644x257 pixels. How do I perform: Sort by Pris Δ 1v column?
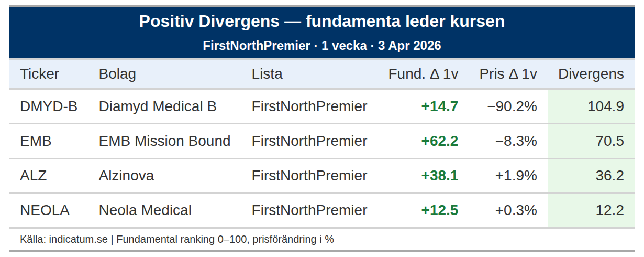tap(508, 74)
